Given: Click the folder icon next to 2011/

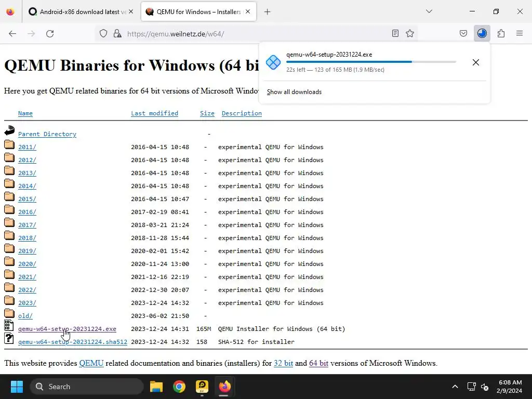Looking at the screenshot, I should point(9,145).
